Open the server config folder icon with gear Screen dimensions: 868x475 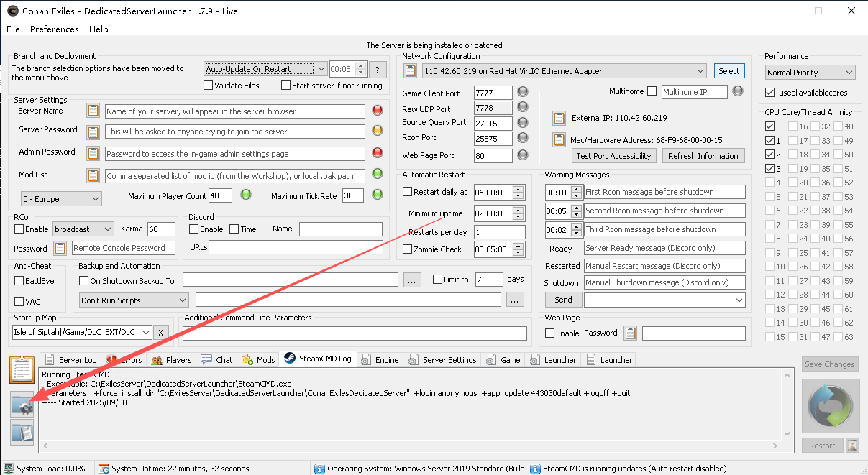[23, 405]
